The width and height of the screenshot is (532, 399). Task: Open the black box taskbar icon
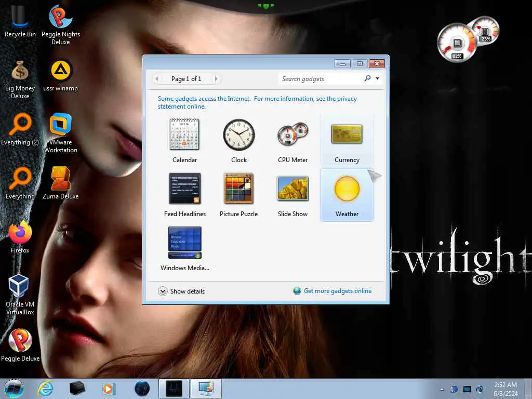77,389
